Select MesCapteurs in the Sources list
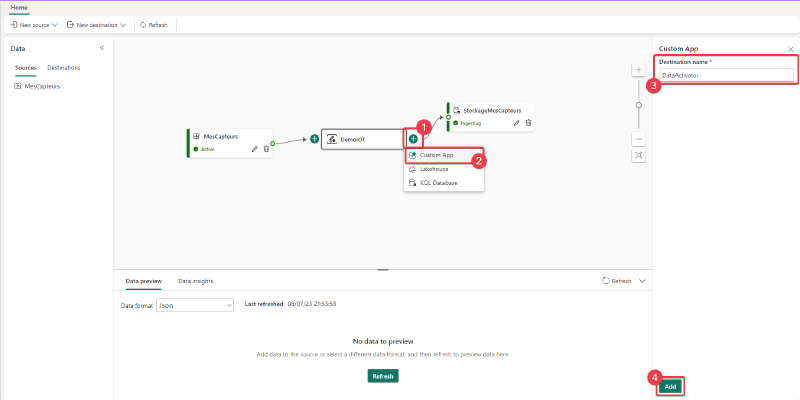 tap(37, 86)
